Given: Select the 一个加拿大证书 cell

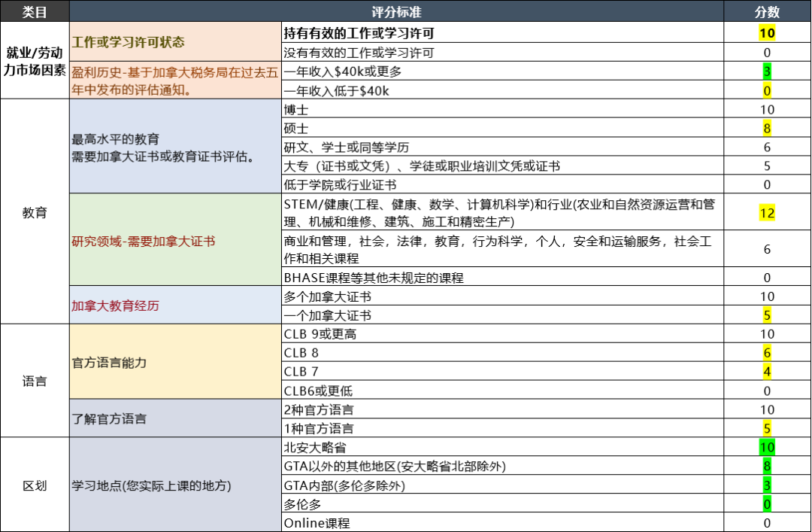Looking at the screenshot, I should click(502, 315).
